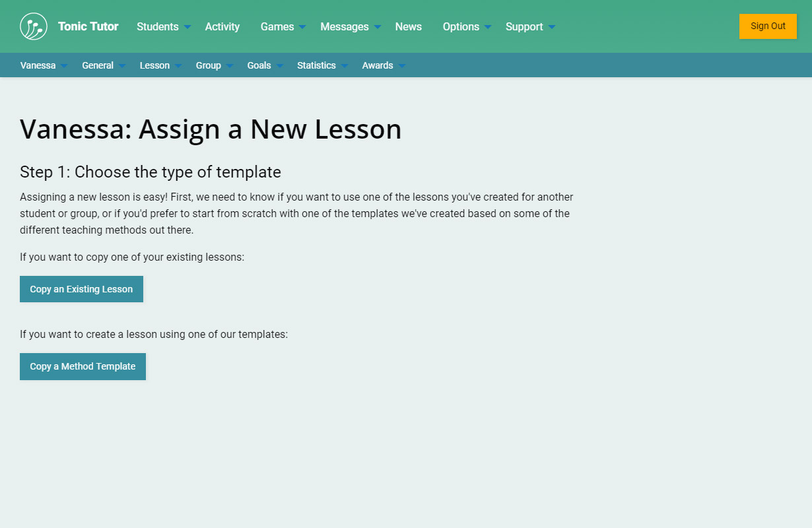Click the Tonic Tutor logo icon

tap(34, 26)
